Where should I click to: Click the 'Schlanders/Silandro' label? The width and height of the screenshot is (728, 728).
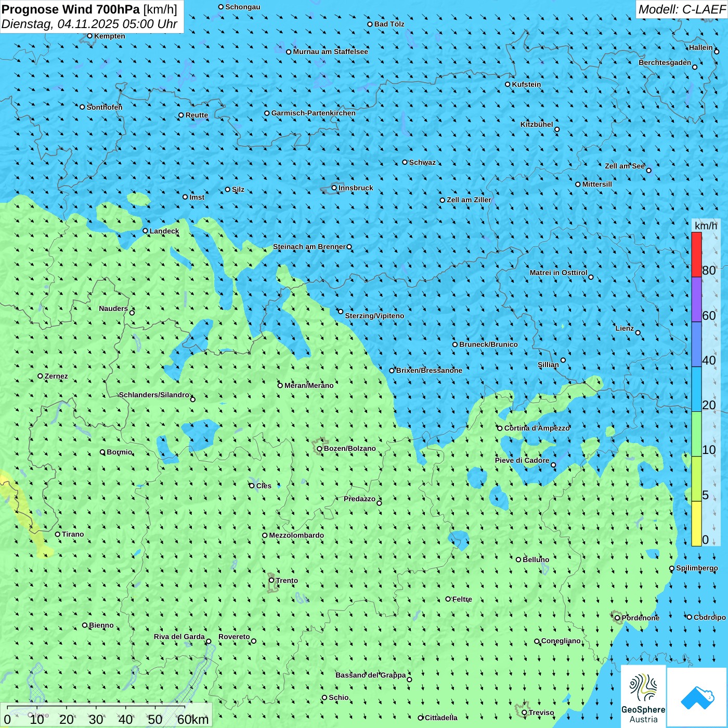coord(154,395)
